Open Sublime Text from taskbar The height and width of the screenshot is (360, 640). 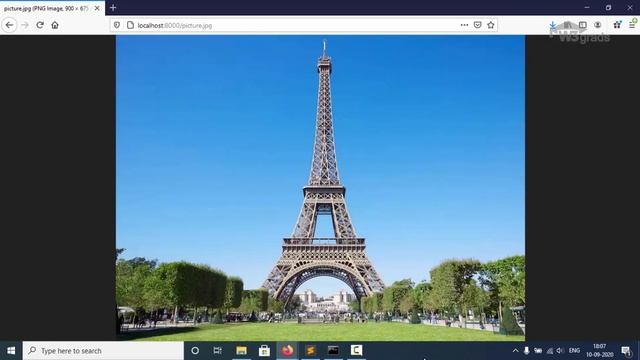[x=310, y=351]
